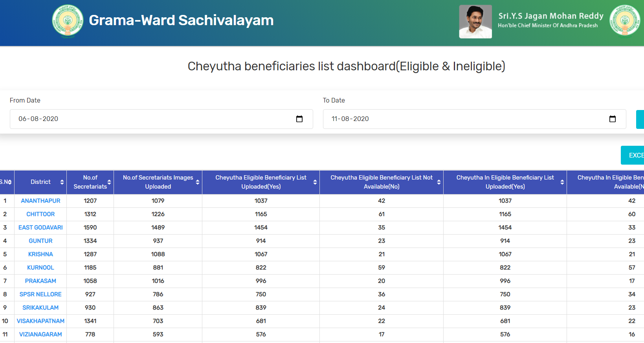Screen dimensions: 644x343
Task: Click the Andhra Pradesh emblem beside the Chief Minister's name
Action: 624,20
